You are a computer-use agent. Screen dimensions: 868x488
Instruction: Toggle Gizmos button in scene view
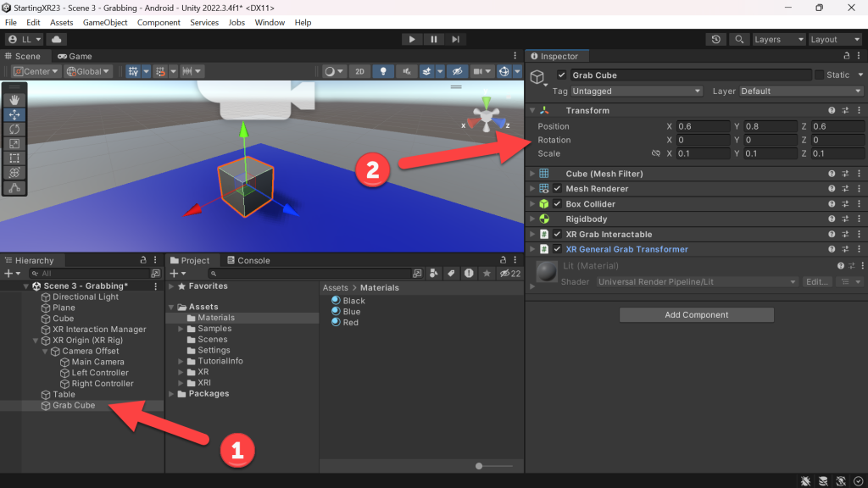click(504, 71)
